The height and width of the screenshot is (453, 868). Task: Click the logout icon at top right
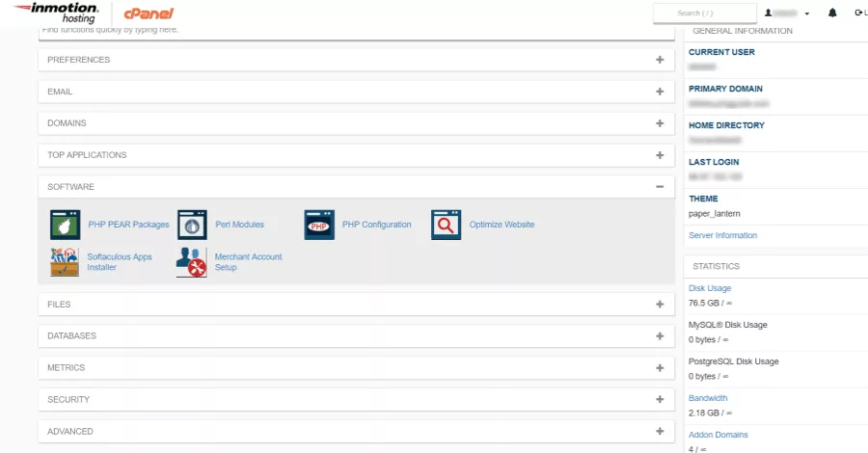point(860,13)
